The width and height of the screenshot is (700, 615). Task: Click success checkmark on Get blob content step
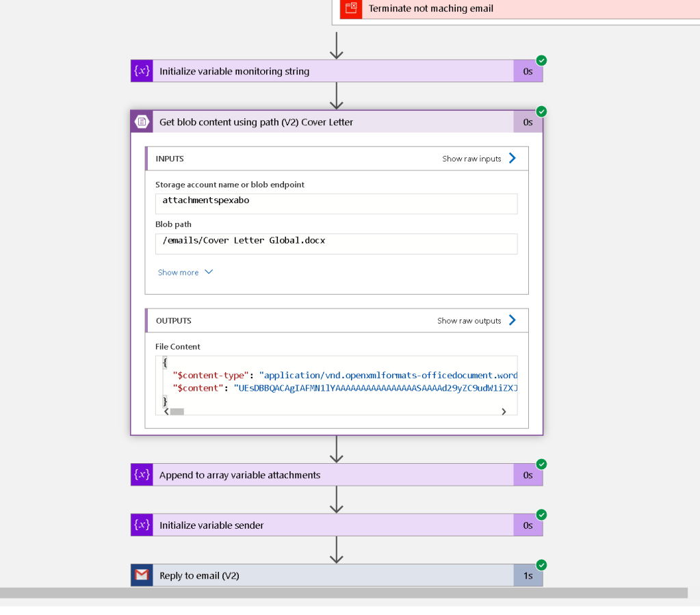pyautogui.click(x=541, y=111)
